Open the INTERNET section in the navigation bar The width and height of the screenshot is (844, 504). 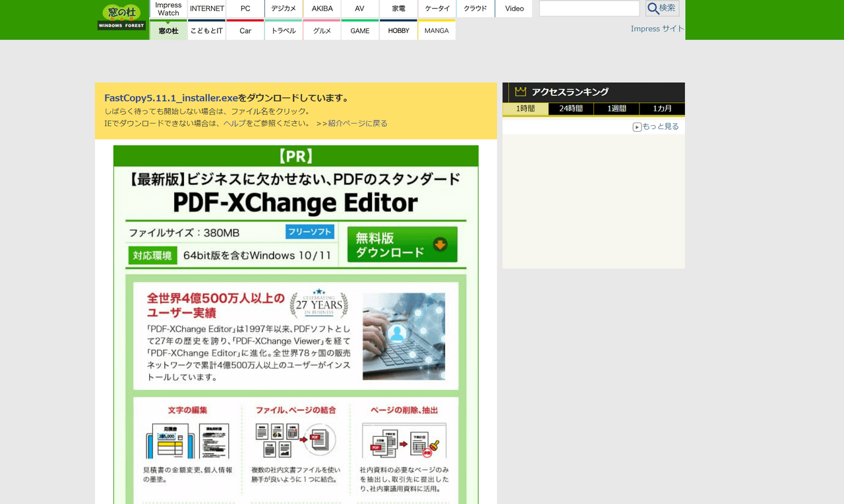coord(206,8)
